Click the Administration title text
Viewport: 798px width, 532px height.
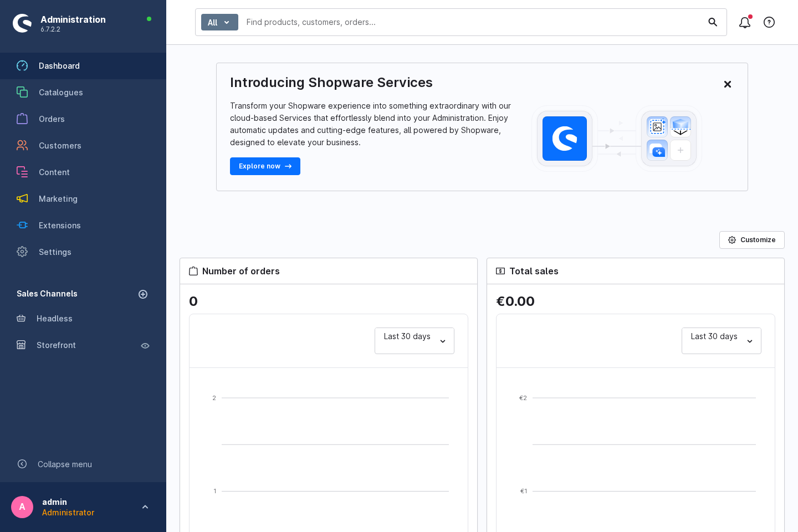pos(73,19)
